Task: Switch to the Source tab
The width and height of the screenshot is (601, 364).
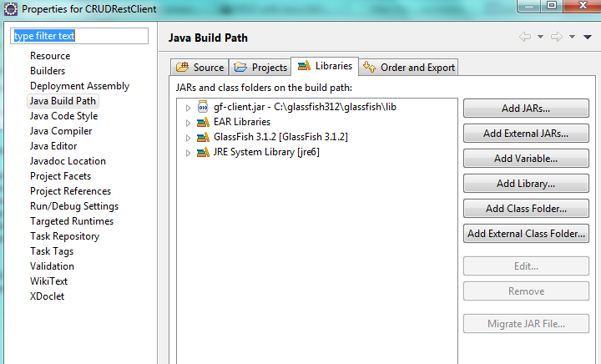Action: (x=199, y=68)
